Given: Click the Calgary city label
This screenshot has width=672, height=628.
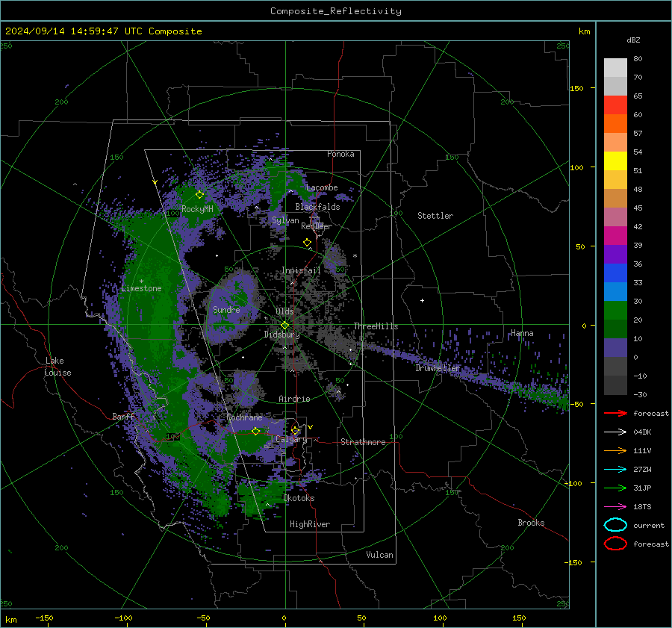Looking at the screenshot, I should (291, 439).
